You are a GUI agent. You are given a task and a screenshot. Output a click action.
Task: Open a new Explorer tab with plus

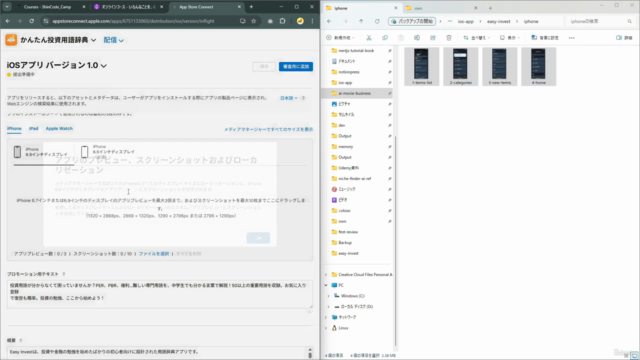[x=490, y=8]
